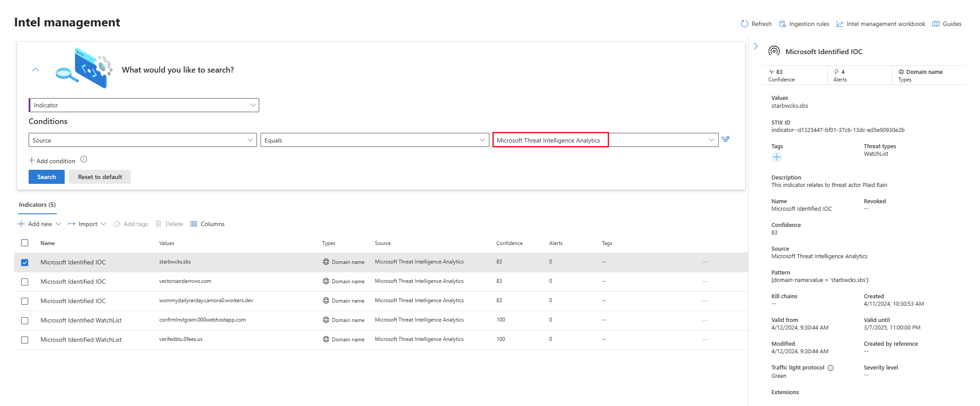Click the Search button
The width and height of the screenshot is (980, 406).
[47, 177]
